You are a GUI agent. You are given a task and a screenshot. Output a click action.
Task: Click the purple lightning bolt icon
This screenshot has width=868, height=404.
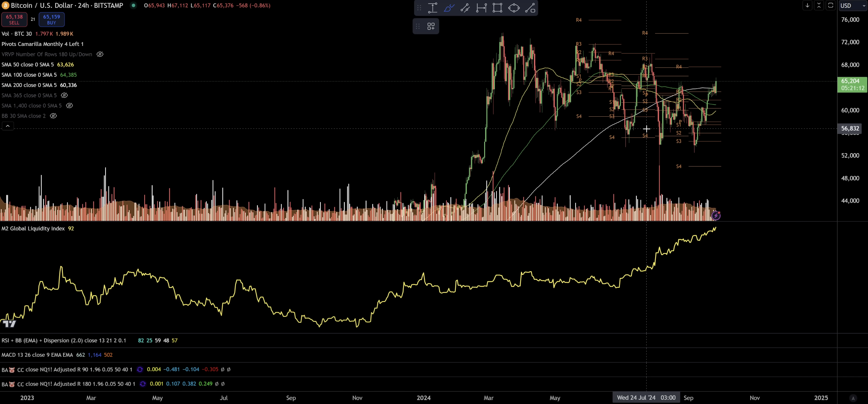[716, 215]
